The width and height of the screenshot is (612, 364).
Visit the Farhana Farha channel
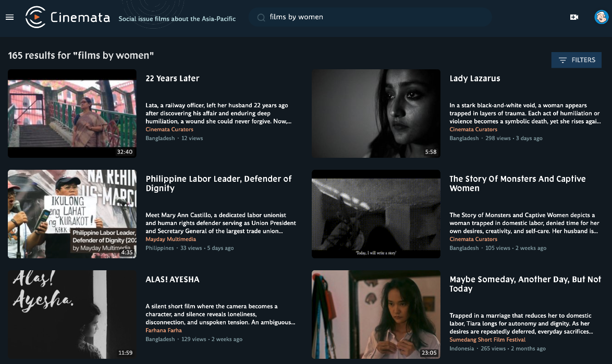(163, 330)
